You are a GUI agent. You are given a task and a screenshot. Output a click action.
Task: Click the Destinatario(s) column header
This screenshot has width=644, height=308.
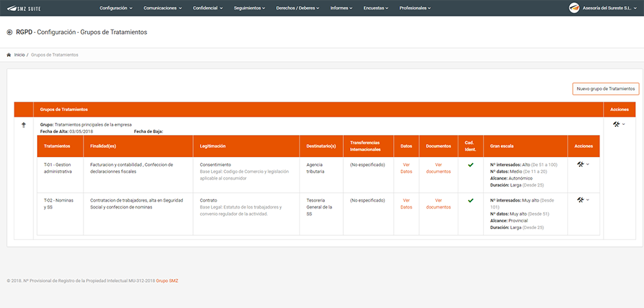(x=321, y=146)
